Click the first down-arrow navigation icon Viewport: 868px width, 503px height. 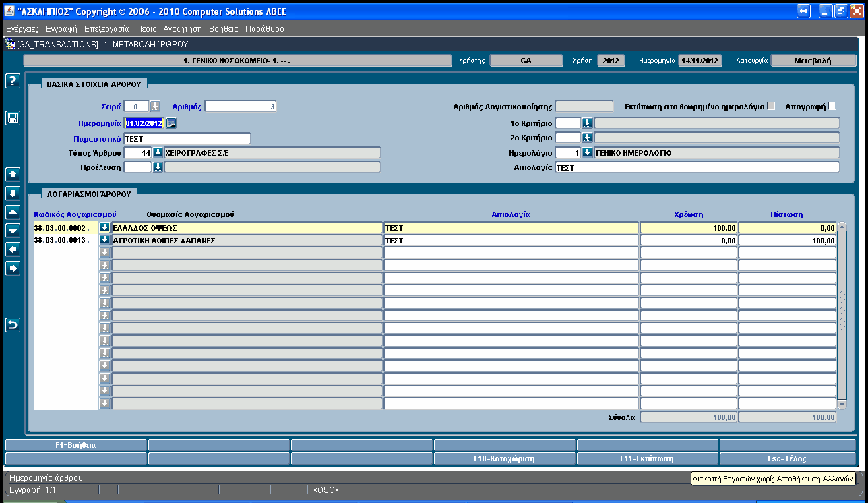(12, 193)
